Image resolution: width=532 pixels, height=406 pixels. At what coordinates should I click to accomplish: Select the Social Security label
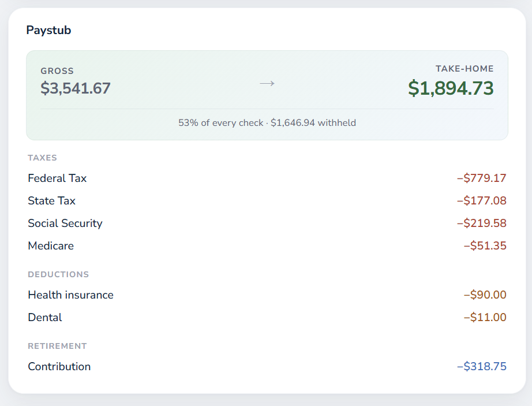tap(65, 224)
